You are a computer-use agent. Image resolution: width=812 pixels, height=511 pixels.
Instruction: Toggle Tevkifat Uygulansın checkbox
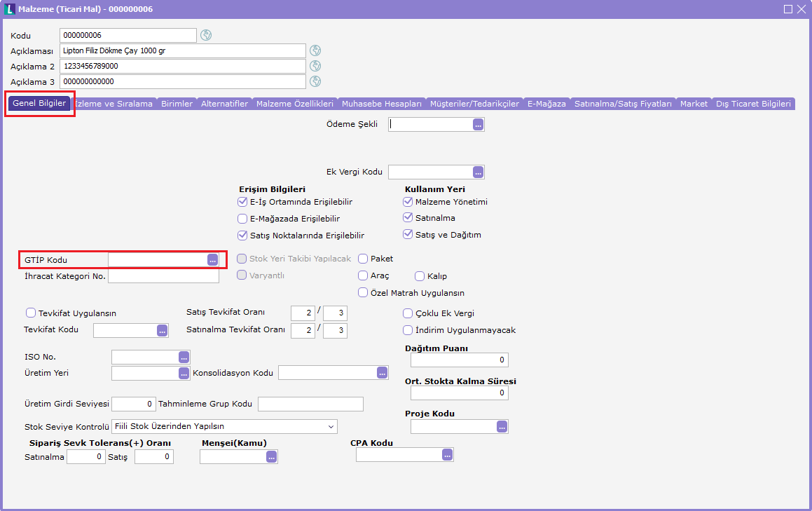pyautogui.click(x=31, y=313)
